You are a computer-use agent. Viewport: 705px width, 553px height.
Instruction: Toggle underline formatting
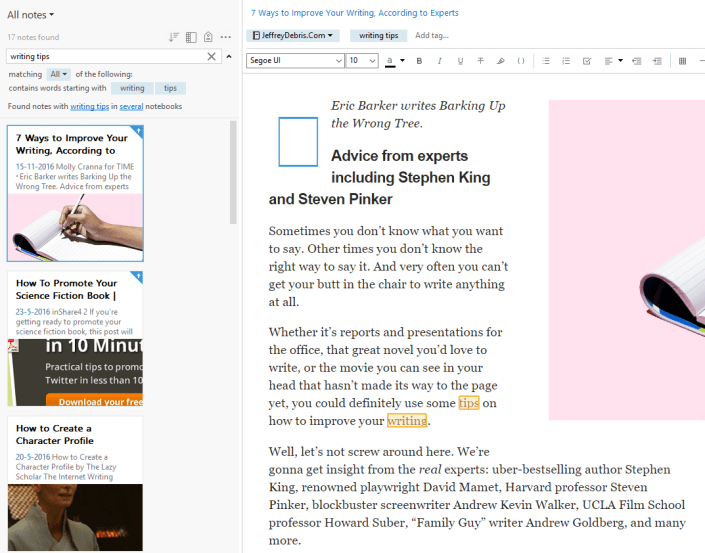460,61
